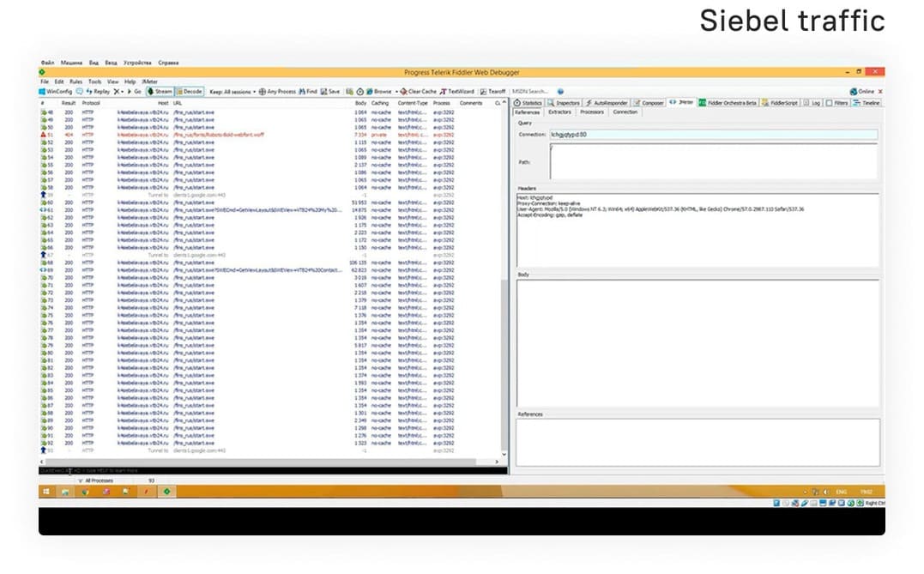The width and height of the screenshot is (924, 574).
Task: Open the FiddlerScript tab
Action: [x=780, y=103]
